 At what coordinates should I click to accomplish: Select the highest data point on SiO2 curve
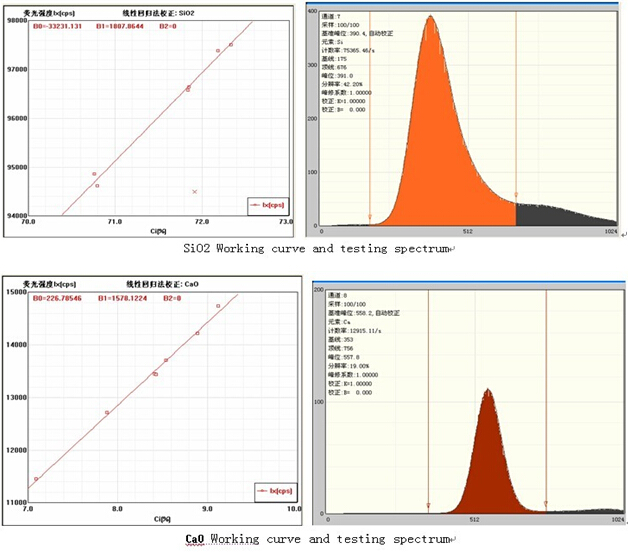231,44
